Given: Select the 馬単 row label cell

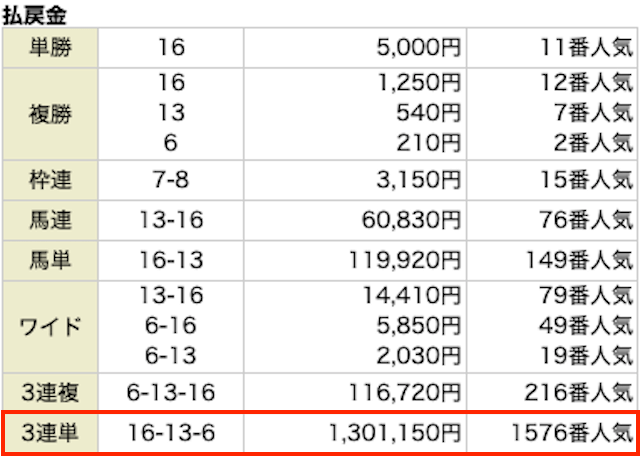Looking at the screenshot, I should click(x=50, y=260).
